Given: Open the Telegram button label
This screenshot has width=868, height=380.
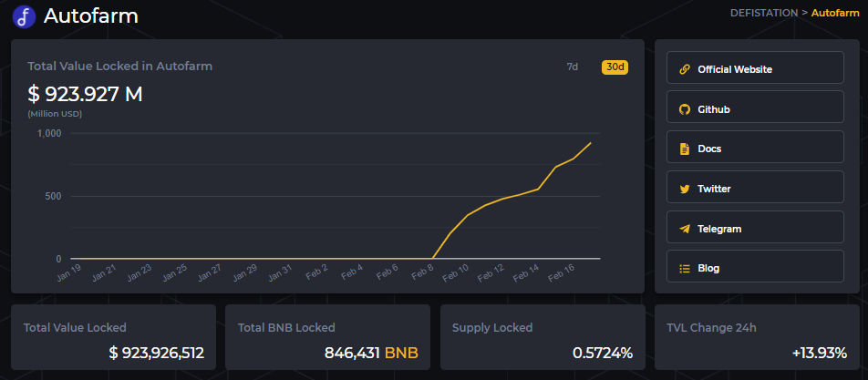Looking at the screenshot, I should click(x=719, y=229).
